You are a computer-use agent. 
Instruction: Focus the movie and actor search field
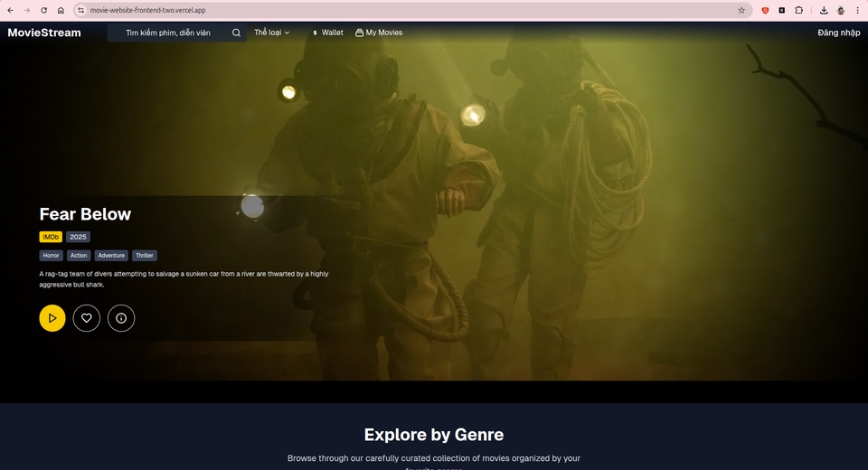coord(172,33)
